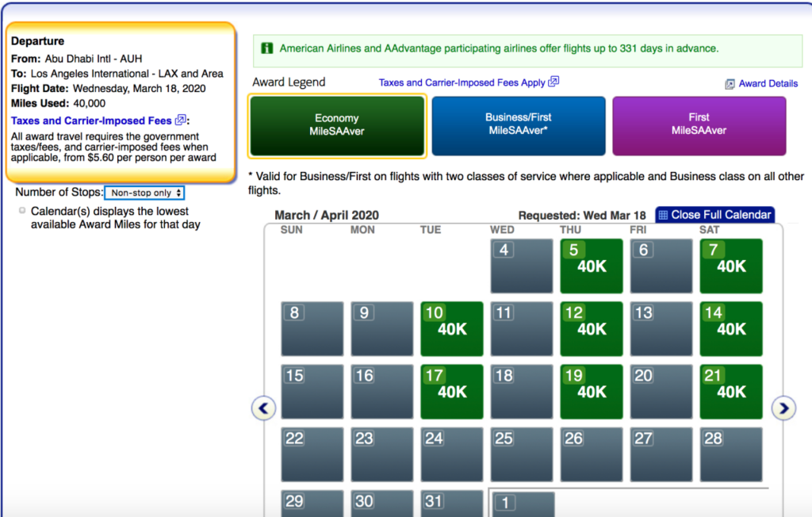This screenshot has height=517, width=812.
Task: Click unavailable date March 15
Action: (x=312, y=392)
